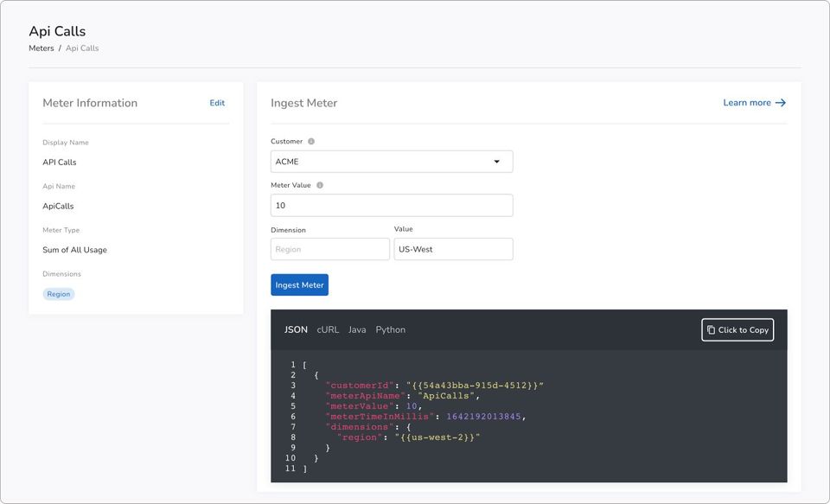Open the Customer dropdown showing ACME

coord(392,162)
